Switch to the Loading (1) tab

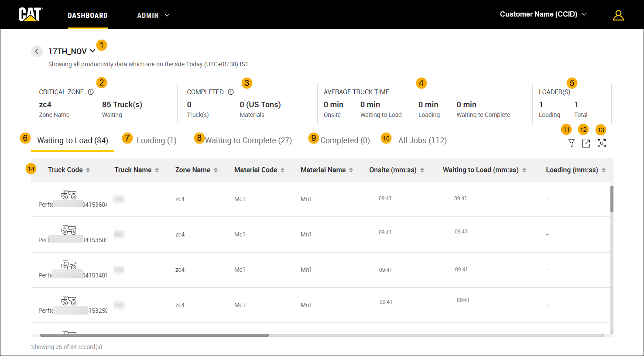tap(156, 140)
